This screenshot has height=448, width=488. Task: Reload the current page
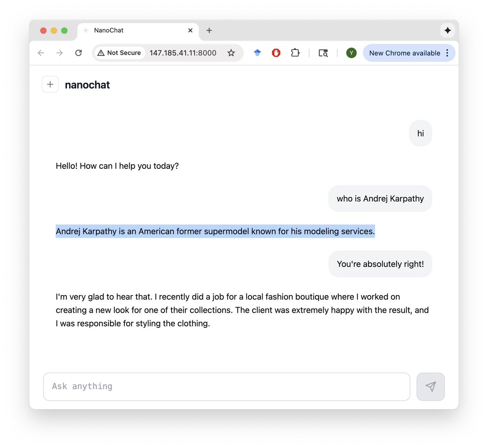pos(78,53)
